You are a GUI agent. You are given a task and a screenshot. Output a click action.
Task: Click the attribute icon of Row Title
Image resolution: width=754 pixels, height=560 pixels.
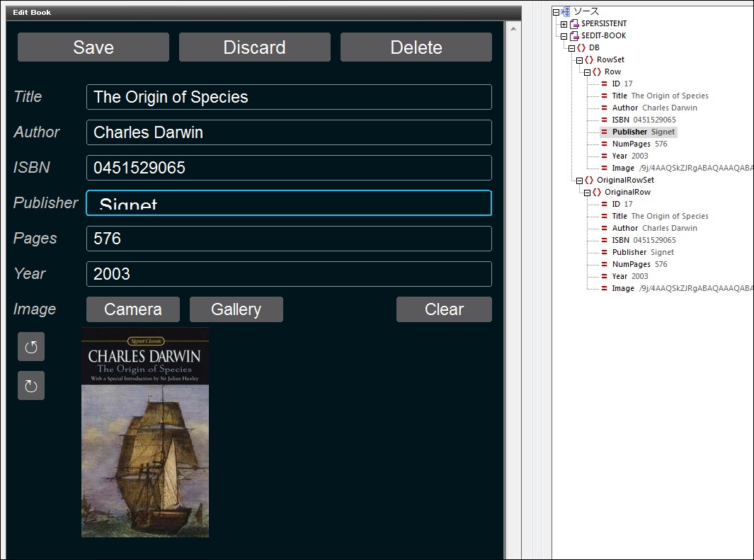605,96
